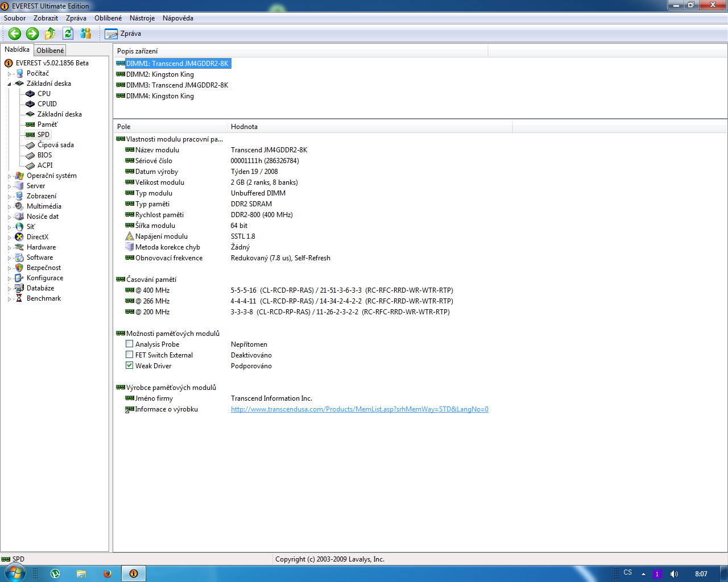728x582 pixels.
Task: Uncheck the Weak Driver checkbox
Action: tap(130, 365)
